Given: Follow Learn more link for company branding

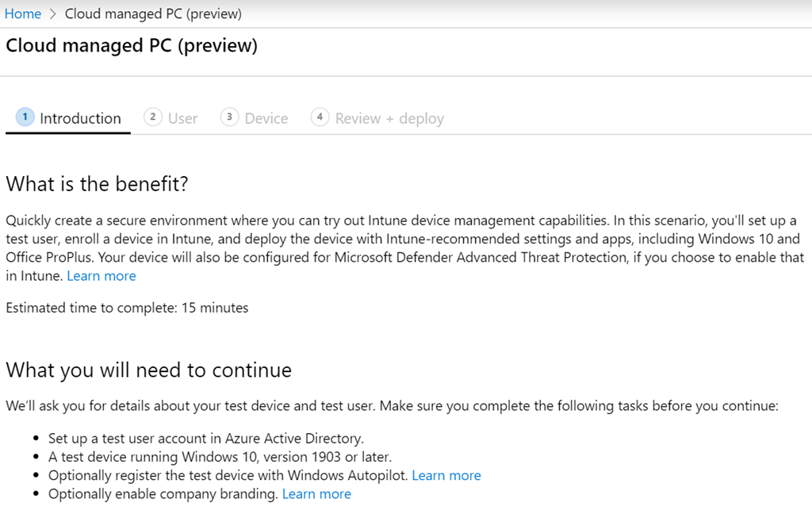Looking at the screenshot, I should [316, 493].
